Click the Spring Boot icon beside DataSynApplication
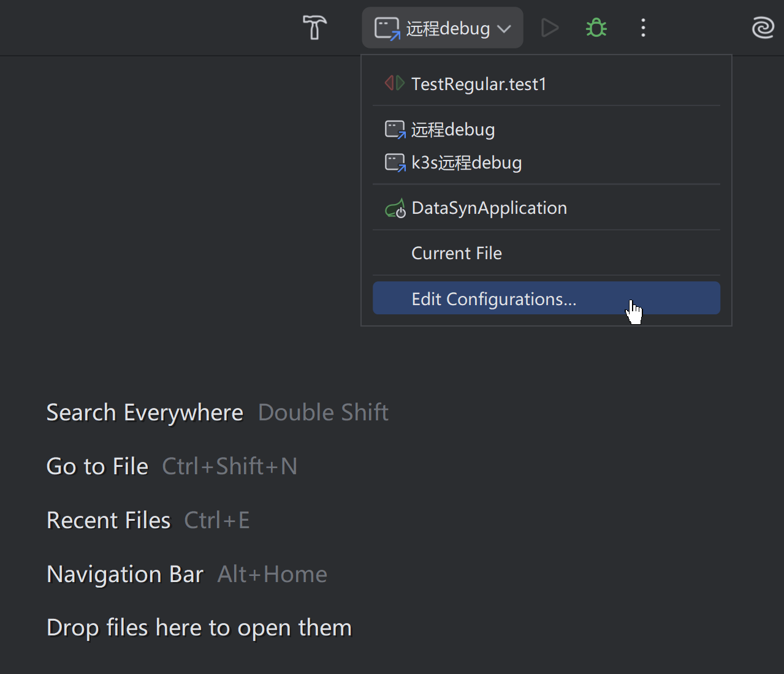The image size is (784, 674). click(395, 209)
